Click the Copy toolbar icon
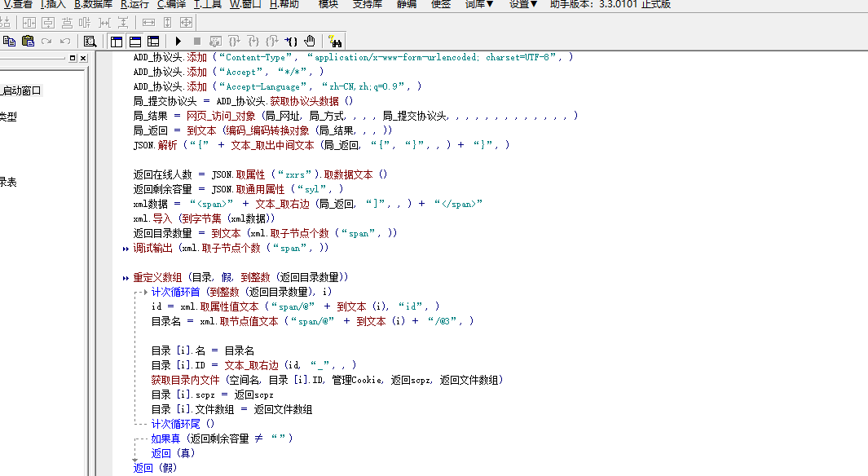 click(x=10, y=41)
